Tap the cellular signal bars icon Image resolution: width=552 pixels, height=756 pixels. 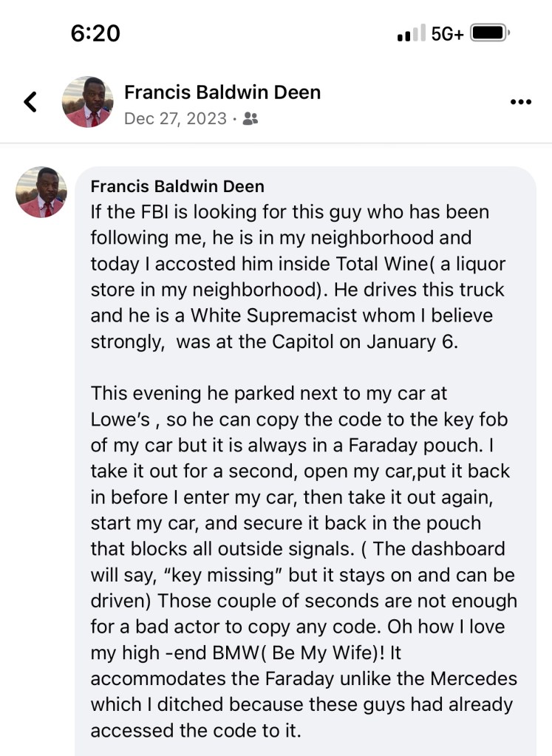click(x=412, y=34)
